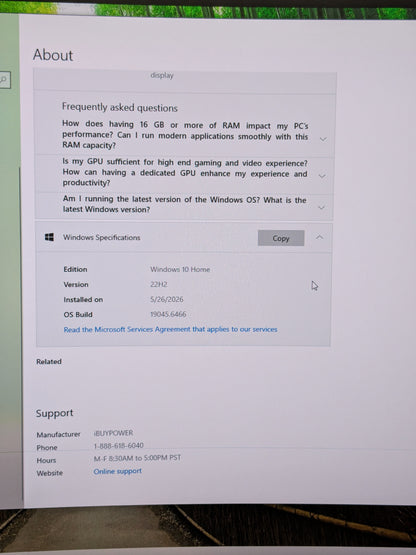Click the 22H2 version value

tap(159, 284)
